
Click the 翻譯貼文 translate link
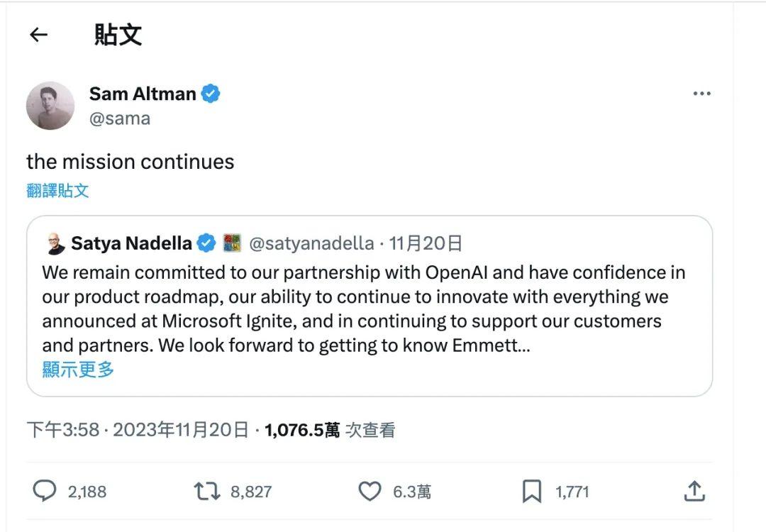57,190
